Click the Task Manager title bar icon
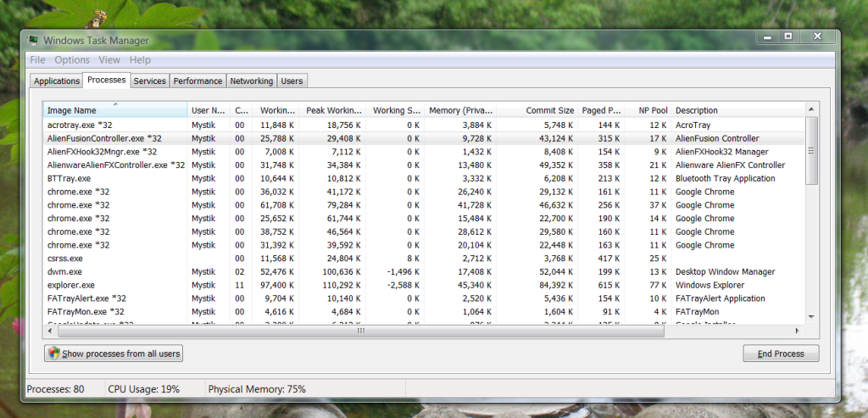 [33, 41]
